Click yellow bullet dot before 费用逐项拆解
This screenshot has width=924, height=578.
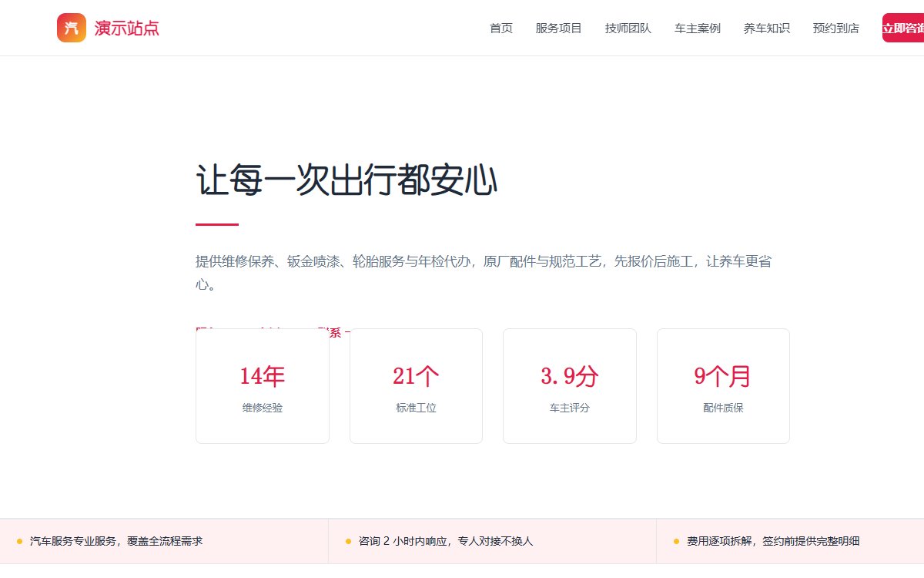point(676,542)
